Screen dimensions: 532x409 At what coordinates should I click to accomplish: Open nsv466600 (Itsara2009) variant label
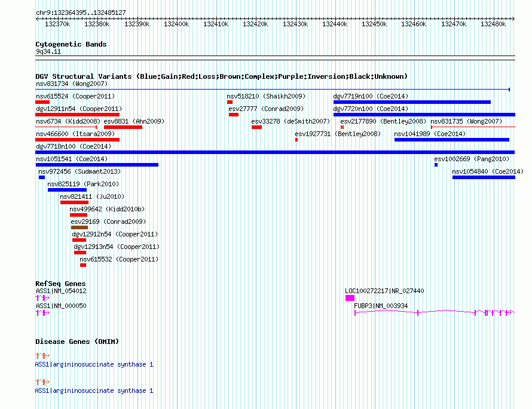click(75, 134)
